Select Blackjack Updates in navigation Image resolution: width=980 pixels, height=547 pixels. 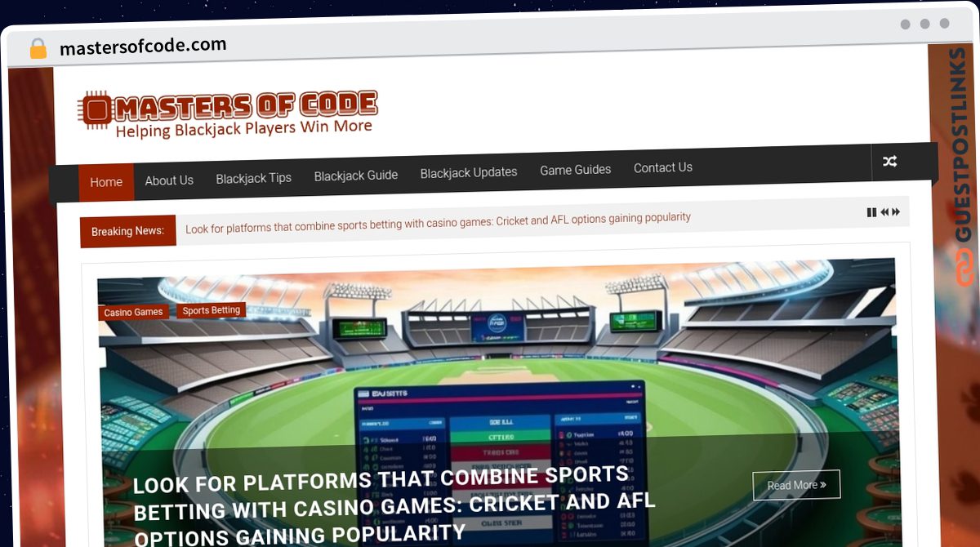469,172
